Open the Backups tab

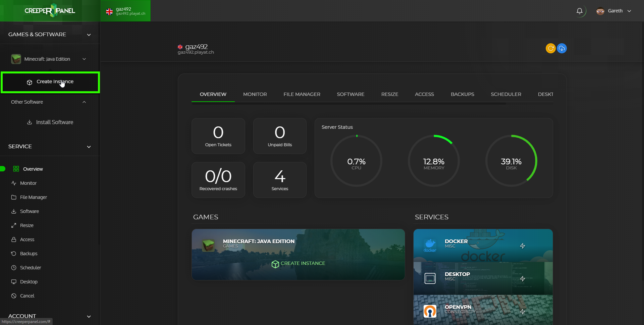(x=463, y=94)
